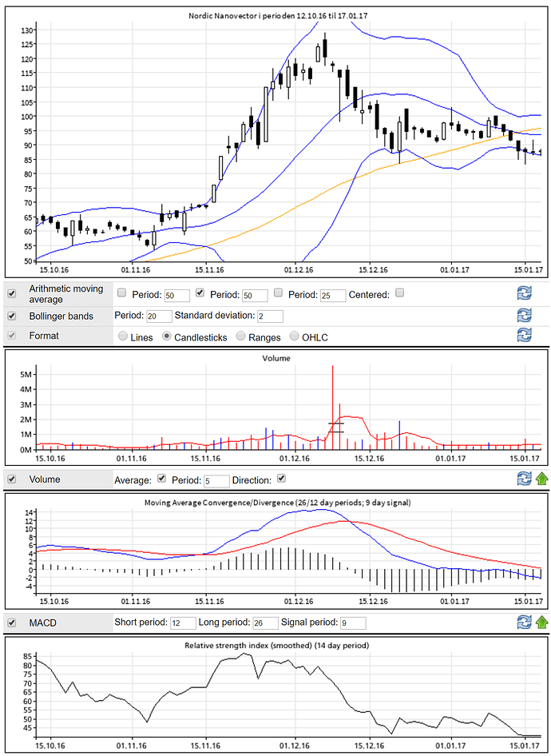Click the Bollinger bands label
Image resolution: width=551 pixels, height=756 pixels.
pos(61,316)
